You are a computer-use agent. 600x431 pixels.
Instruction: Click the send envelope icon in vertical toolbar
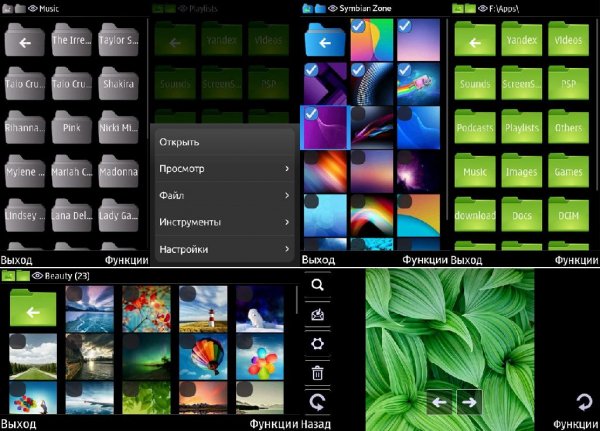(x=317, y=315)
